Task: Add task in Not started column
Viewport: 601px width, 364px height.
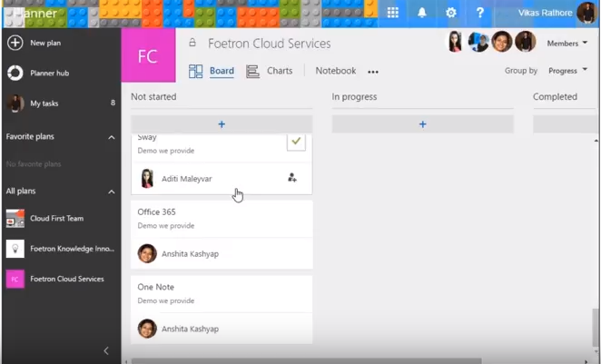Action: (222, 124)
